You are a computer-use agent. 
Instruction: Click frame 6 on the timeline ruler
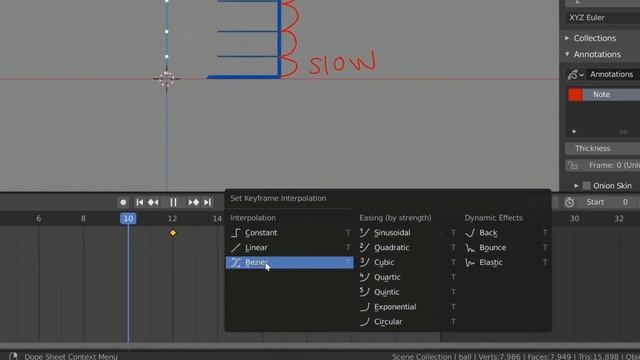click(38, 218)
